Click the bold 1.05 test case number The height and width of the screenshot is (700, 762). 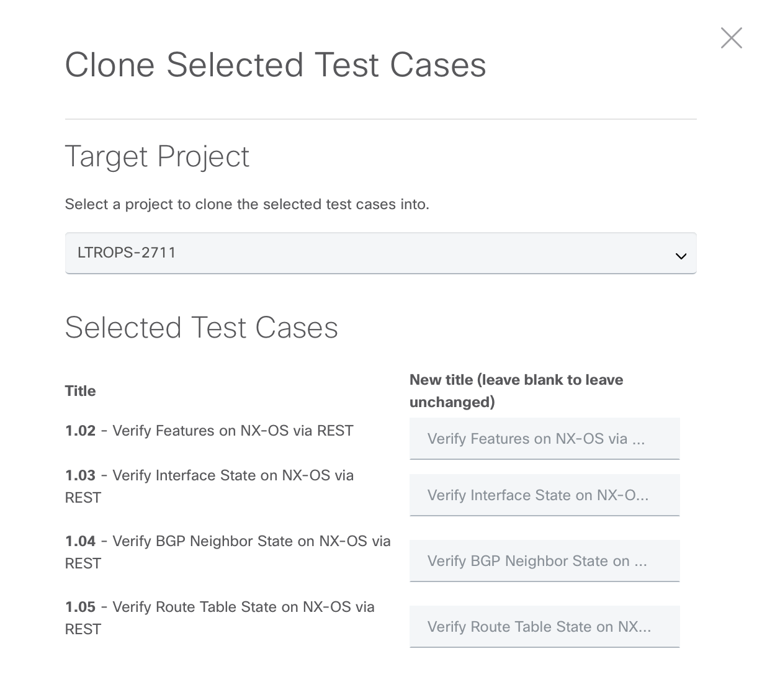80,608
